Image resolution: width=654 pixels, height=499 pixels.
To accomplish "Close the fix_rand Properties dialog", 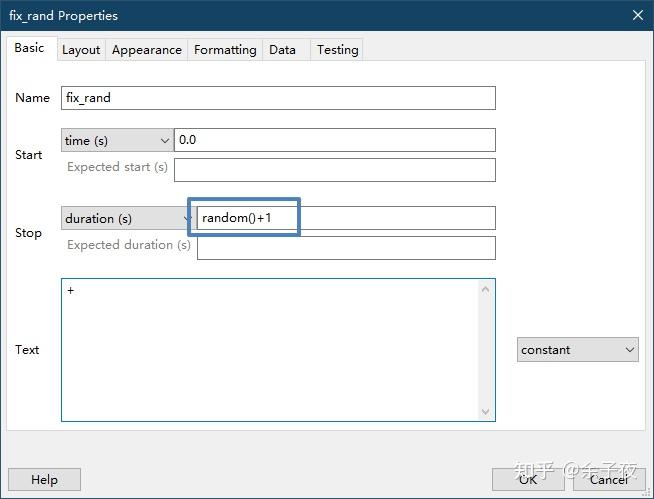I will point(638,15).
